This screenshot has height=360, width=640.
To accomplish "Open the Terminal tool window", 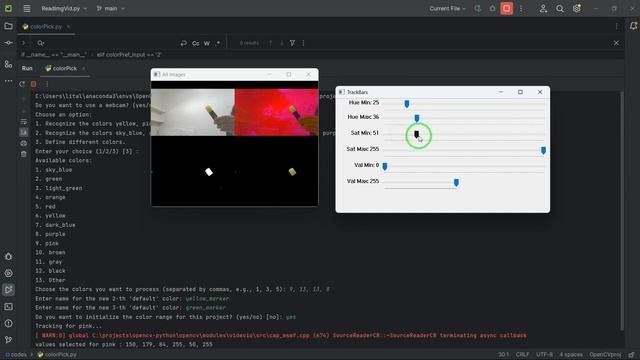I will coord(8,307).
